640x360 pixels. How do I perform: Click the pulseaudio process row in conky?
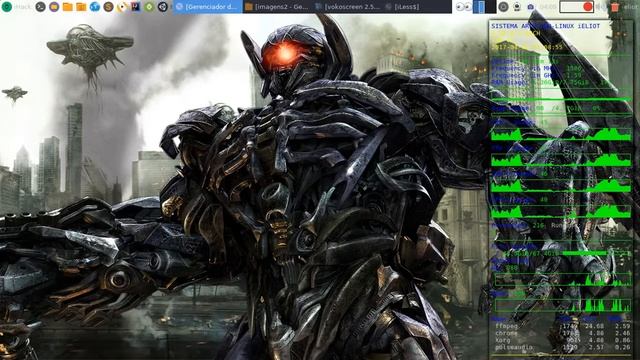coord(562,347)
